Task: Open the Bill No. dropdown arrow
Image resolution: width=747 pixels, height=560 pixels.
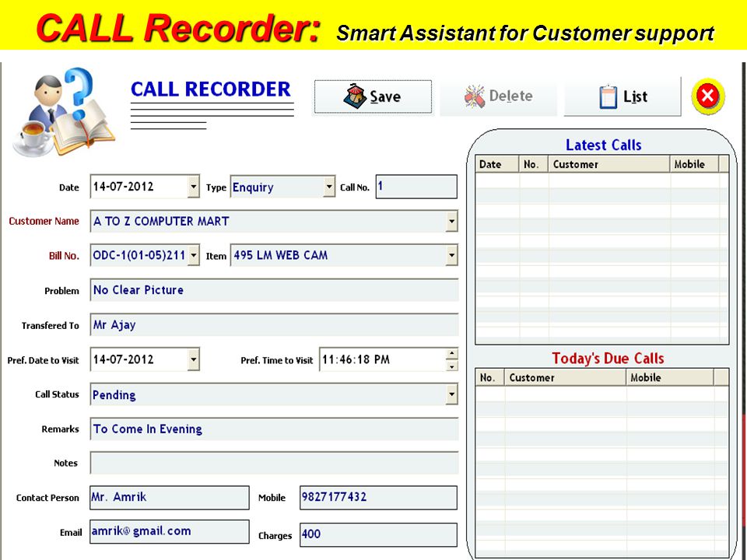Action: 194,255
